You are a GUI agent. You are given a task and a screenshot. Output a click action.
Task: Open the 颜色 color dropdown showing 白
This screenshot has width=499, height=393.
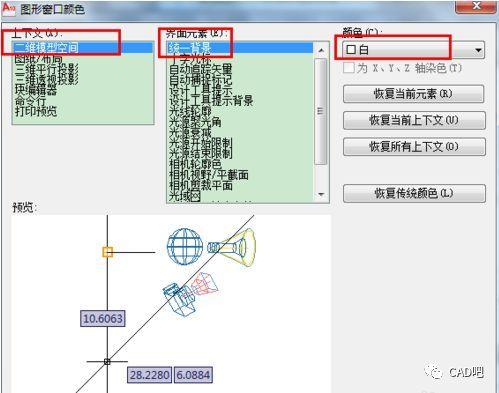(414, 50)
